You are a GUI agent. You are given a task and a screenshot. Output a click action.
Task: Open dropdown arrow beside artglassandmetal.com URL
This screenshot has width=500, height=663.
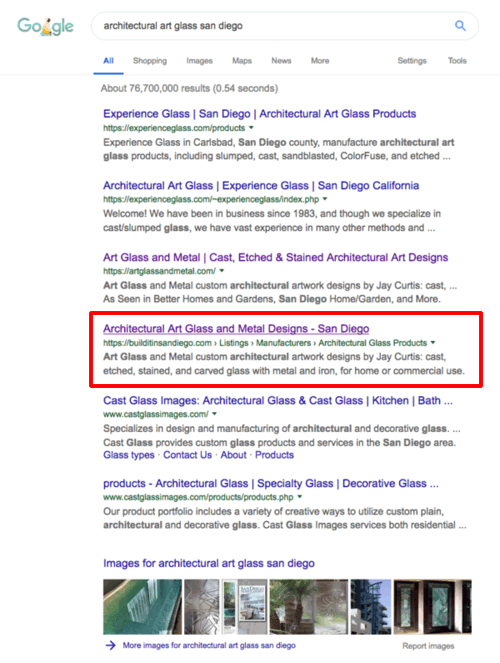(x=222, y=271)
